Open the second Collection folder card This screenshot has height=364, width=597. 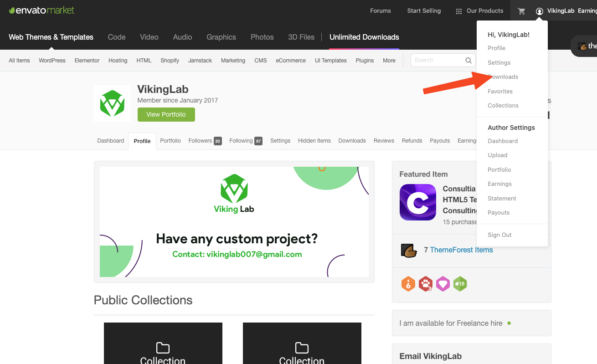[x=302, y=343]
